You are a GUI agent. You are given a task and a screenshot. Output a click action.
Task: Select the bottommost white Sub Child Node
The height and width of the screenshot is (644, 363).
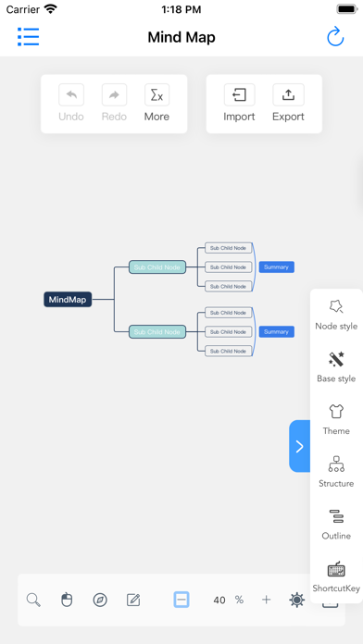click(x=228, y=352)
